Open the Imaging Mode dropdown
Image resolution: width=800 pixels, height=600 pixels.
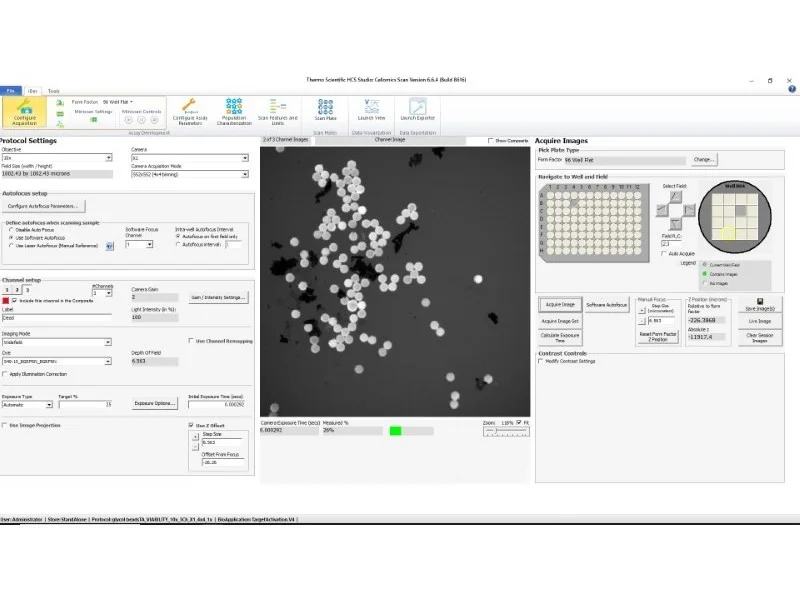click(107, 341)
